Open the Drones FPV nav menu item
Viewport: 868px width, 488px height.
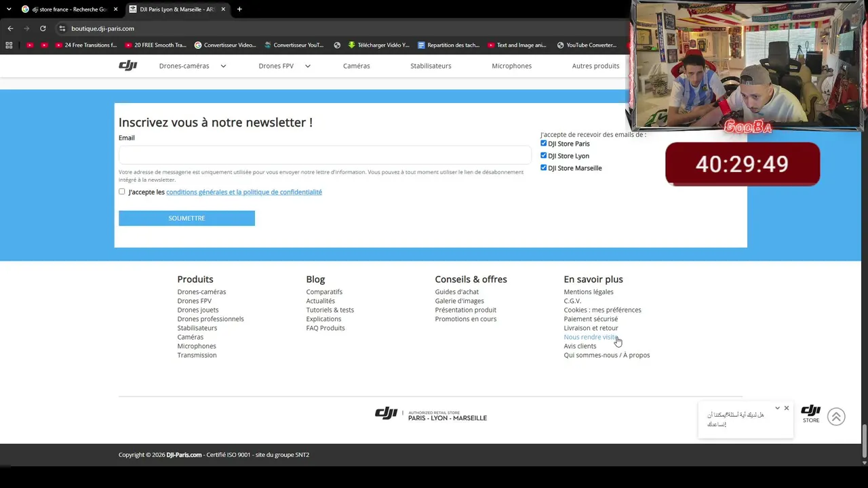pos(276,66)
